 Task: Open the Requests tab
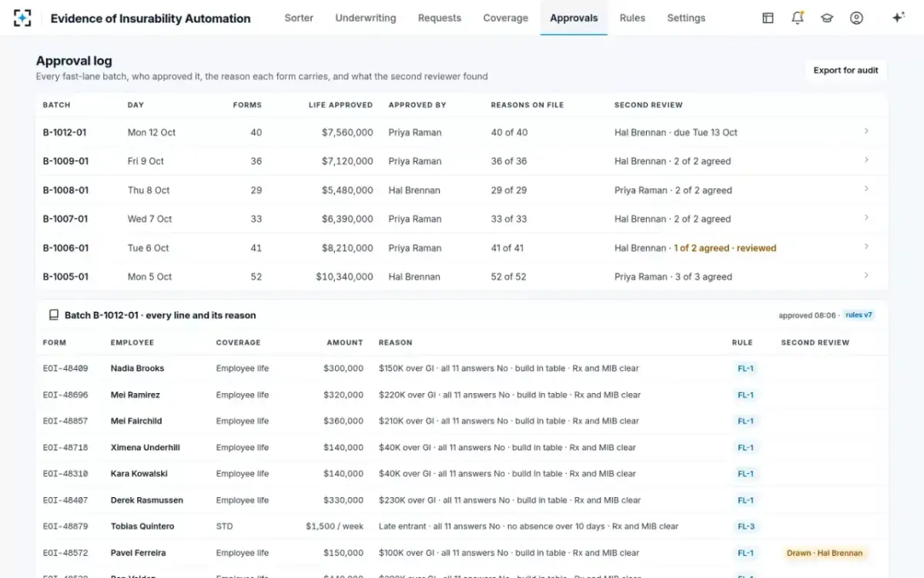click(440, 18)
